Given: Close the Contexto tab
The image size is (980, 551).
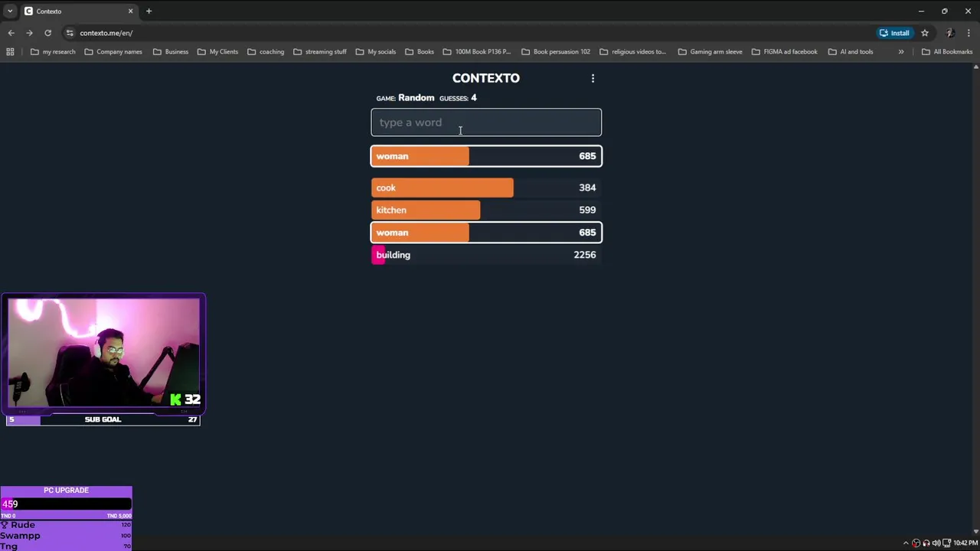Looking at the screenshot, I should pyautogui.click(x=130, y=11).
